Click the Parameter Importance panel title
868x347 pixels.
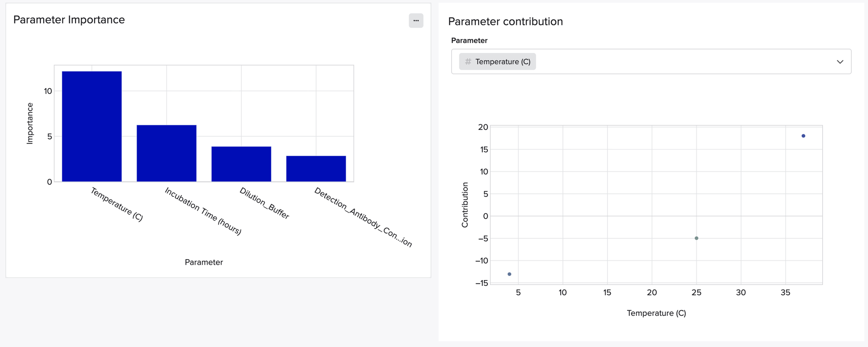coord(69,19)
